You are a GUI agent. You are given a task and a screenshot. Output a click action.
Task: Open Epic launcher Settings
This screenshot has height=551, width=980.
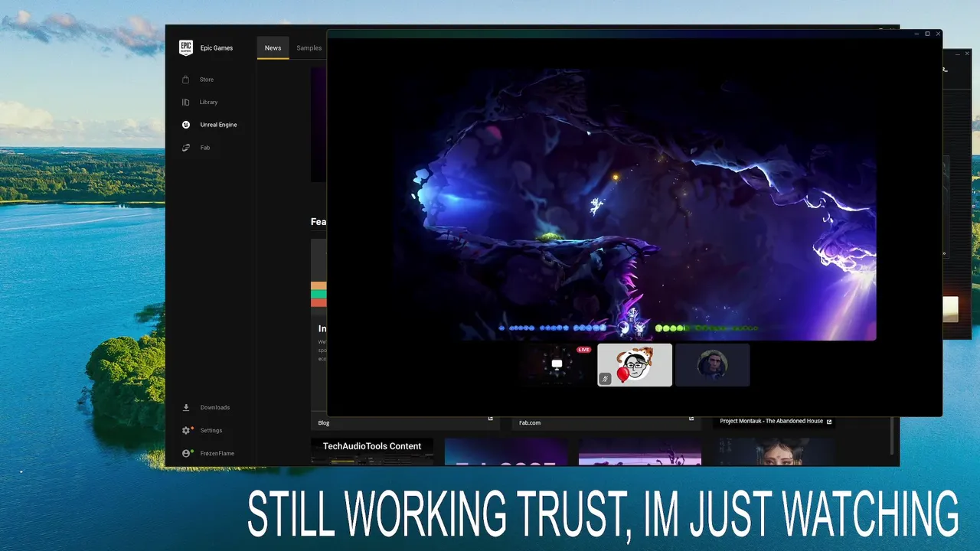coord(211,431)
